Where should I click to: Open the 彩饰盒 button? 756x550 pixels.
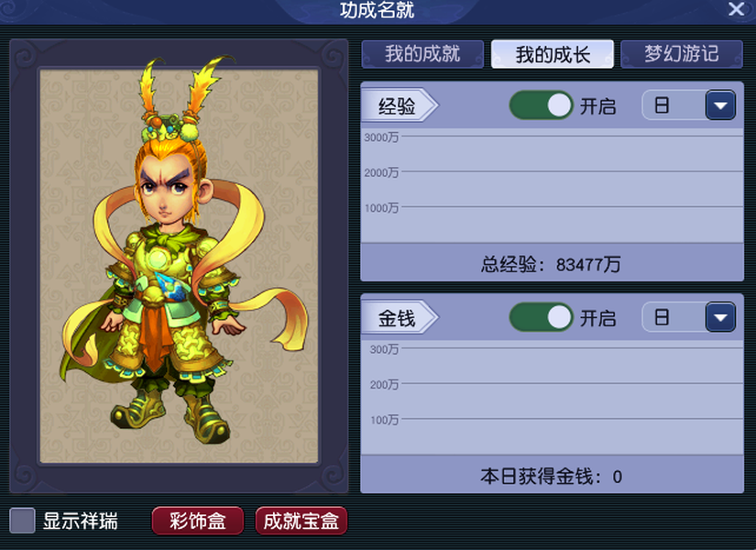198,521
